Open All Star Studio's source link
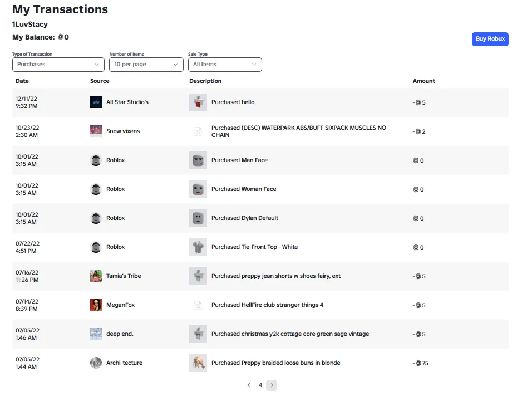This screenshot has height=406, width=532. pyautogui.click(x=127, y=102)
